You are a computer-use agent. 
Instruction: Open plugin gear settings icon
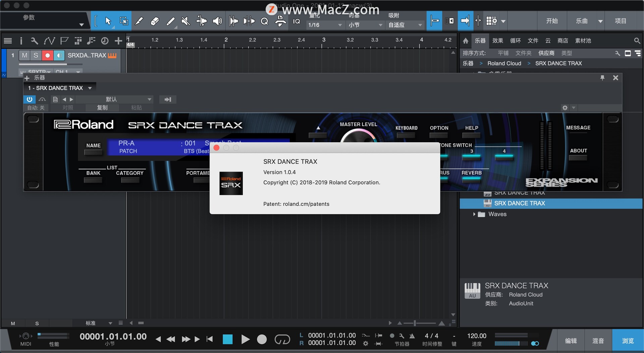[x=565, y=108]
